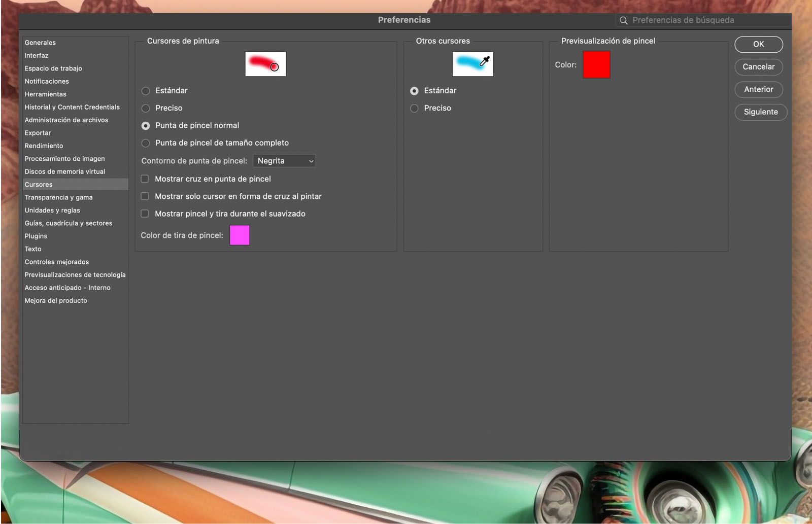812x524 pixels.
Task: Select Preciso under Otros cursores
Action: point(415,108)
